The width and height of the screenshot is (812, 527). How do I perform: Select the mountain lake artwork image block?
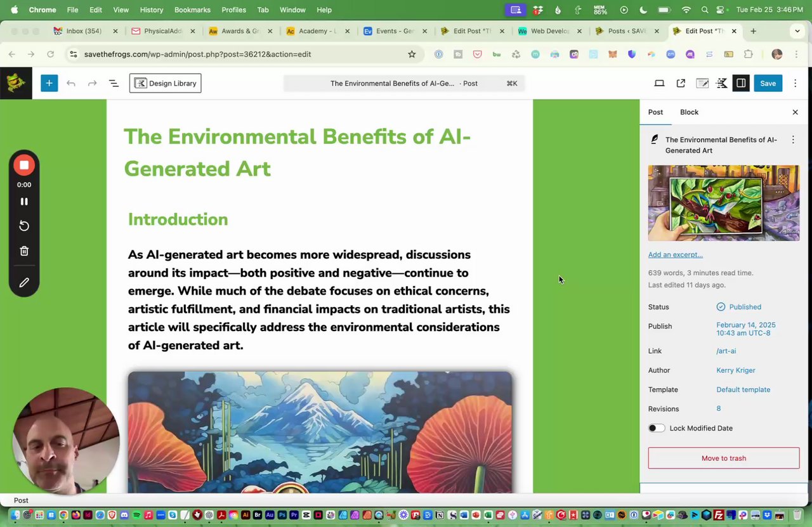tap(320, 433)
